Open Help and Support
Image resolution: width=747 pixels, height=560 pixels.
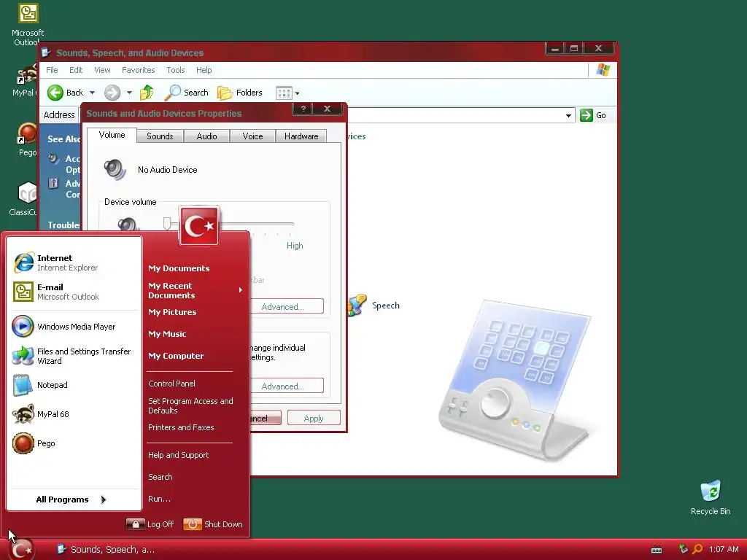[178, 455]
